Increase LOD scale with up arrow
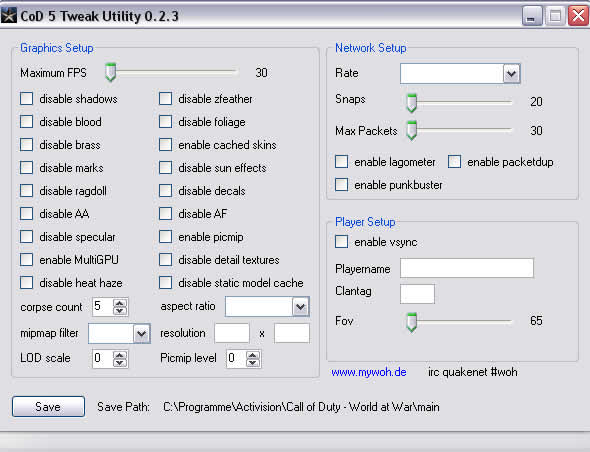Screen dimensions: 590x452 [120, 355]
